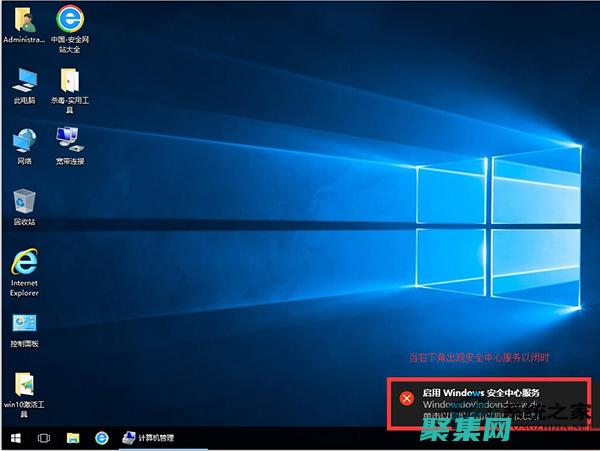This screenshot has width=600, height=451.
Task: Click the blue browser icon on taskbar
Action: tap(101, 438)
